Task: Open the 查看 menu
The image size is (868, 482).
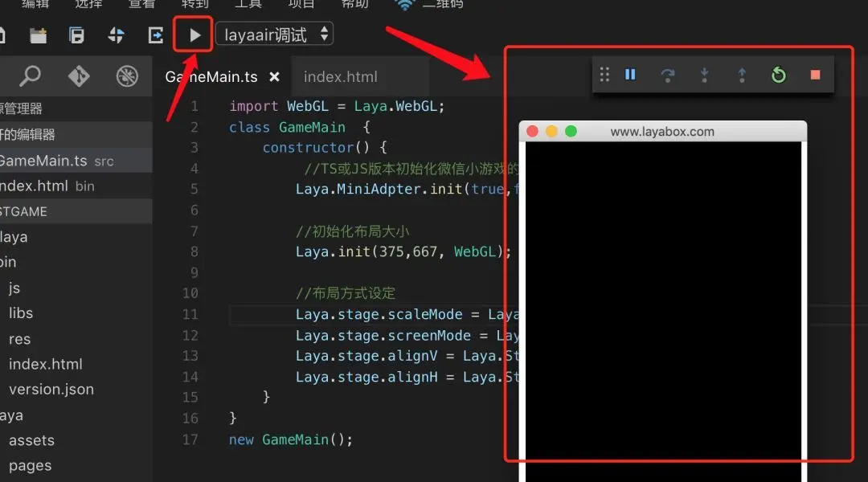Action: (141, 3)
